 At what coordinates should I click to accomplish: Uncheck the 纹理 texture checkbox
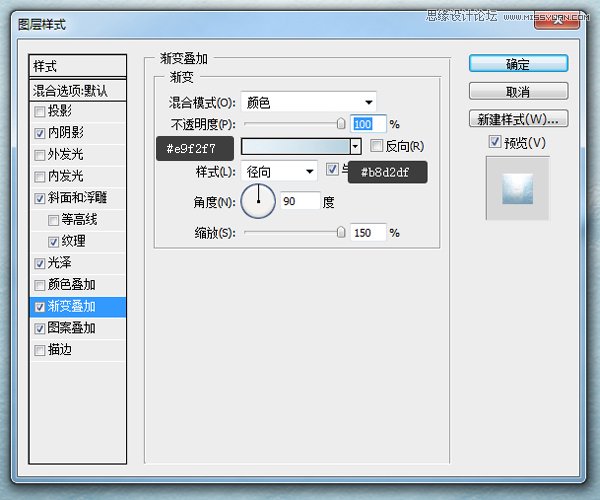click(53, 242)
